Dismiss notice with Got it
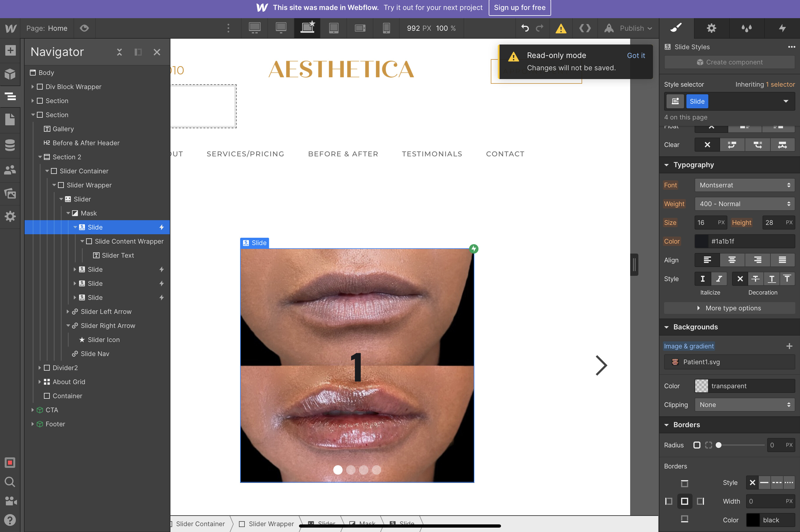800x532 pixels. tap(635, 55)
